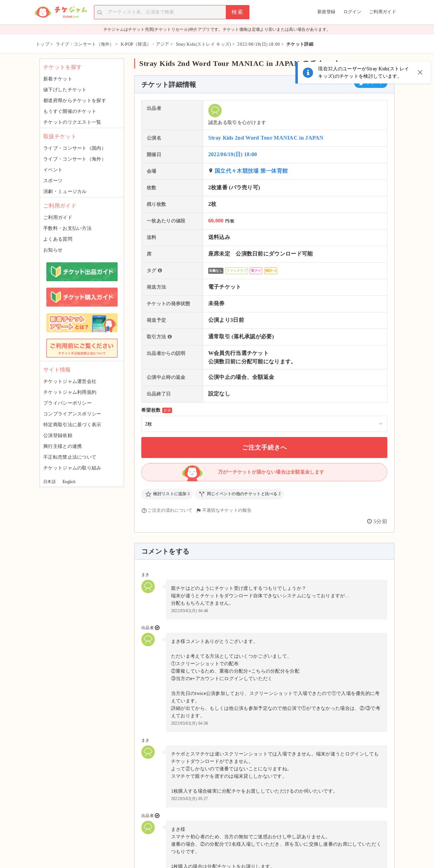The height and width of the screenshot is (868, 434).
Task: Click the ファンクラブ tag
Action: click(237, 271)
